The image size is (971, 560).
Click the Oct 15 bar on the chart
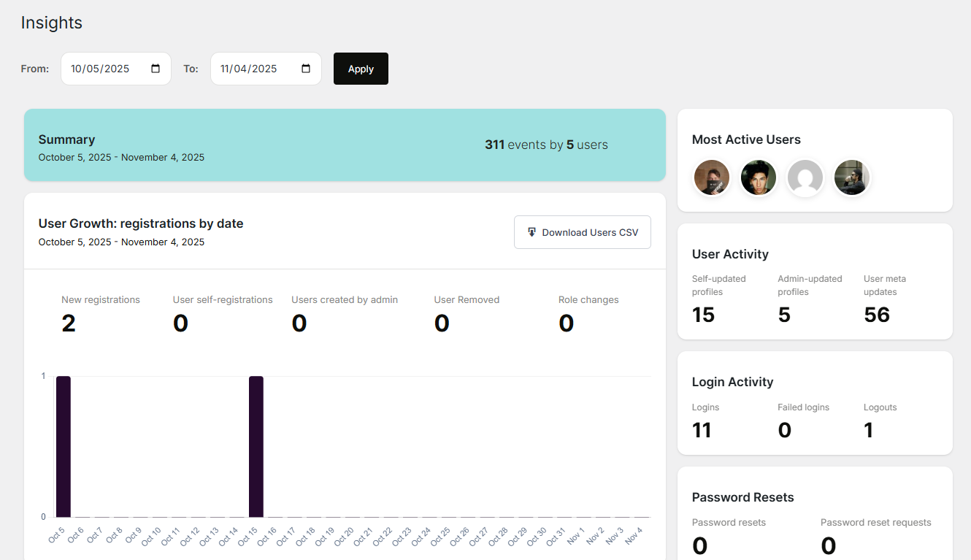(255, 445)
